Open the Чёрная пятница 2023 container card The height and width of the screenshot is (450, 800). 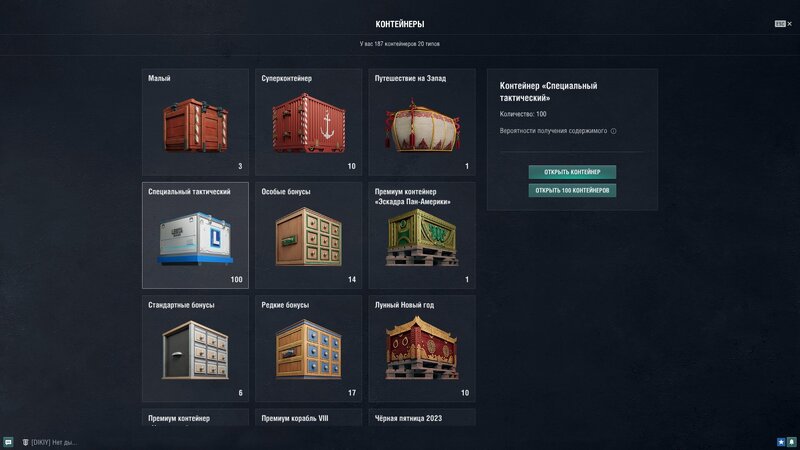(x=422, y=417)
